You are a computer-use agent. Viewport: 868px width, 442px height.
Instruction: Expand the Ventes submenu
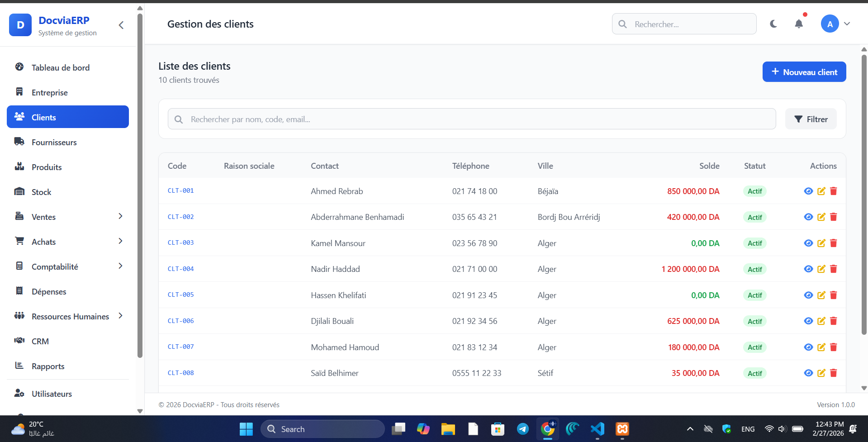click(x=120, y=217)
